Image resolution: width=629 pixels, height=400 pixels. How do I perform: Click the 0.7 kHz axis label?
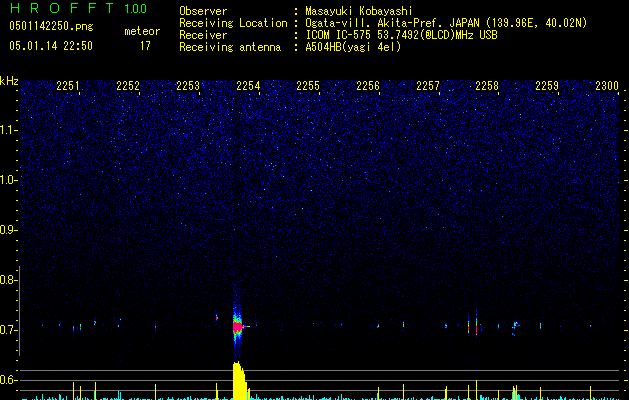(9, 330)
